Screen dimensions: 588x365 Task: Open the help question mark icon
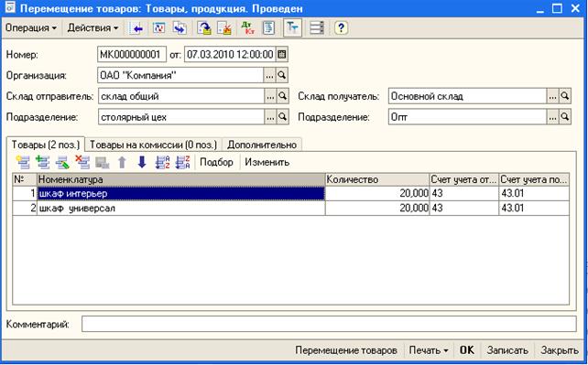coord(341,28)
